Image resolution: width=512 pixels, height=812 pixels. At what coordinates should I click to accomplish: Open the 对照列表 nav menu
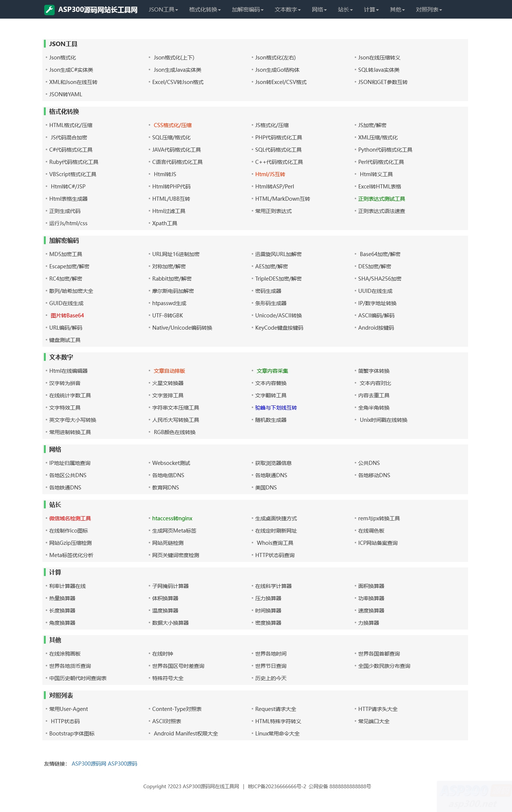pyautogui.click(x=429, y=10)
